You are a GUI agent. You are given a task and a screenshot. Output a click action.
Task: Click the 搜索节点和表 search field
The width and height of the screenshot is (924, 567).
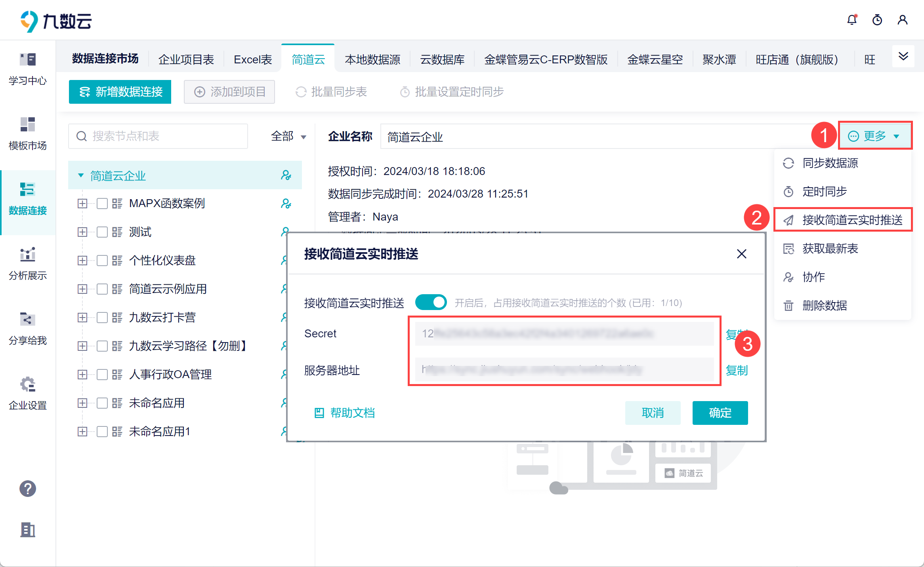coord(158,137)
